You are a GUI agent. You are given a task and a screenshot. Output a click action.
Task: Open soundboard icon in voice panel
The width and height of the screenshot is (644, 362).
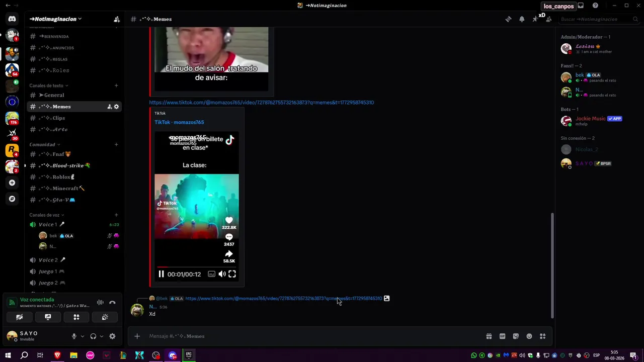(105, 317)
